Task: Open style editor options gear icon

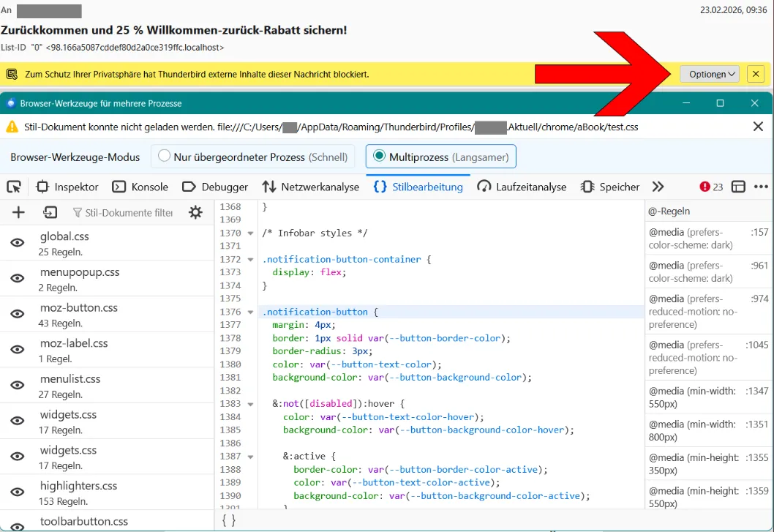Action: pyautogui.click(x=195, y=212)
